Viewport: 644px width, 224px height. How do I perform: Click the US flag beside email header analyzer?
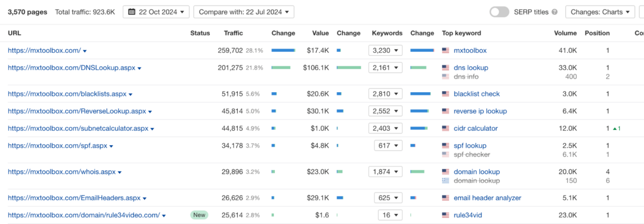(x=445, y=198)
